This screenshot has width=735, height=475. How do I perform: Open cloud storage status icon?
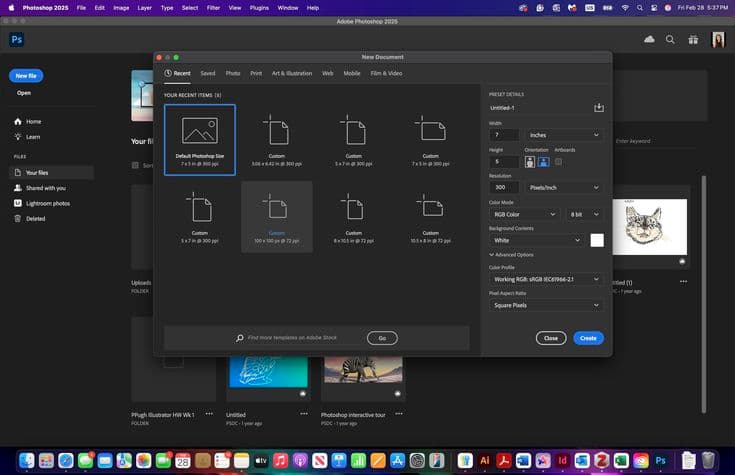[649, 40]
